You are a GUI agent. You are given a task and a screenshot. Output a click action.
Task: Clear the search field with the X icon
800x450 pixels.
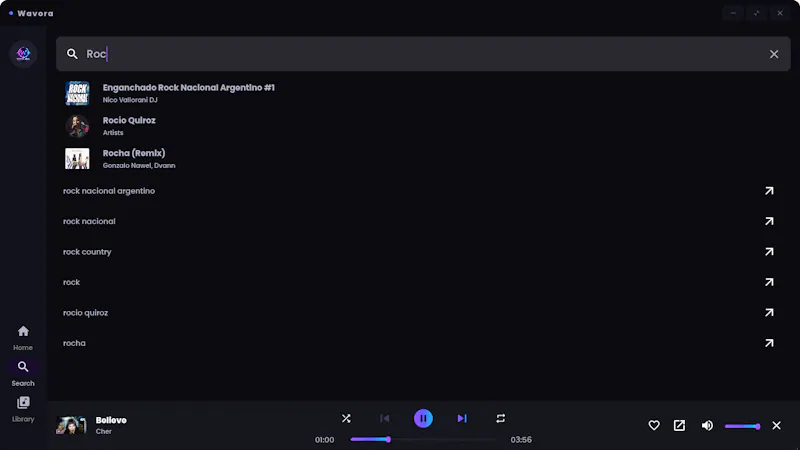coord(774,54)
